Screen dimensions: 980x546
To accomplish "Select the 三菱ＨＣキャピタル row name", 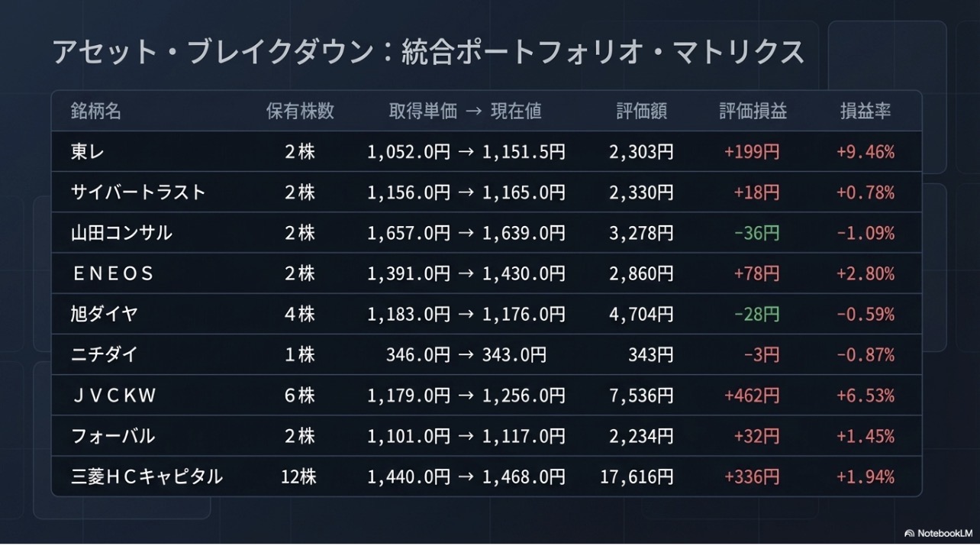I will coord(147,477).
